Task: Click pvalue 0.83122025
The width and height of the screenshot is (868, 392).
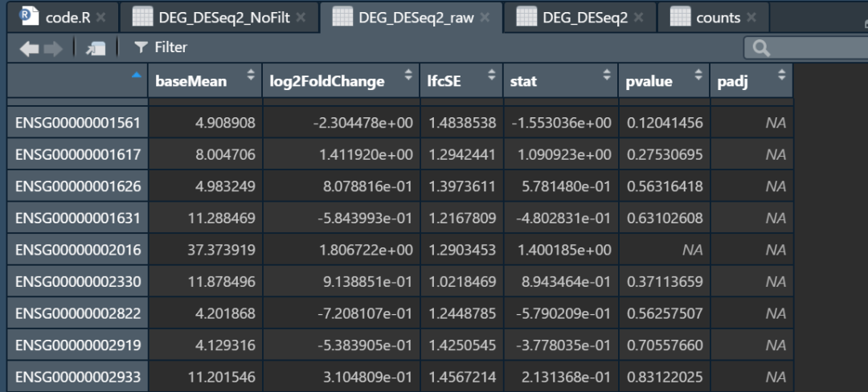Action: click(x=665, y=377)
